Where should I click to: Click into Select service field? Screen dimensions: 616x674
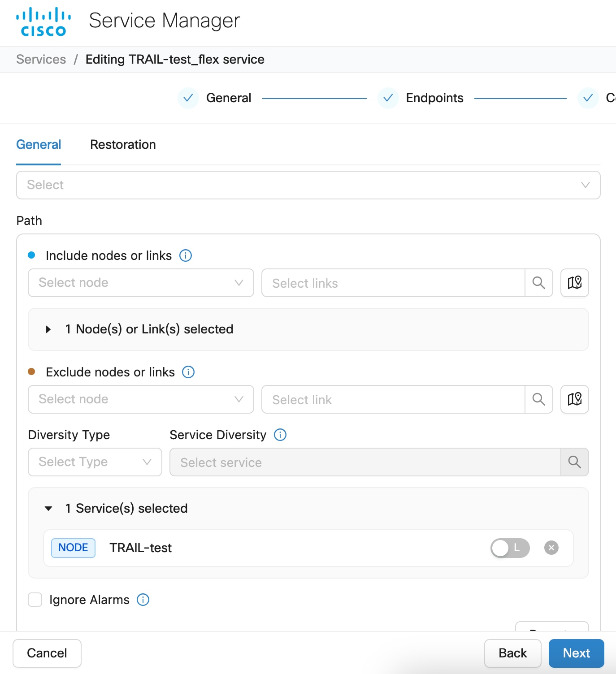(365, 462)
